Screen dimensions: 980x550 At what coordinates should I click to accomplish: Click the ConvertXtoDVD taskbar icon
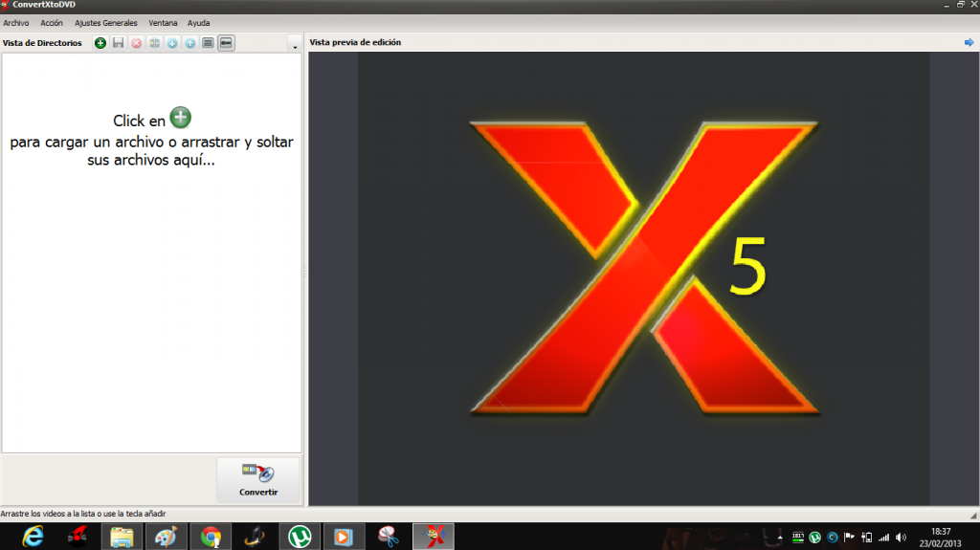click(434, 537)
